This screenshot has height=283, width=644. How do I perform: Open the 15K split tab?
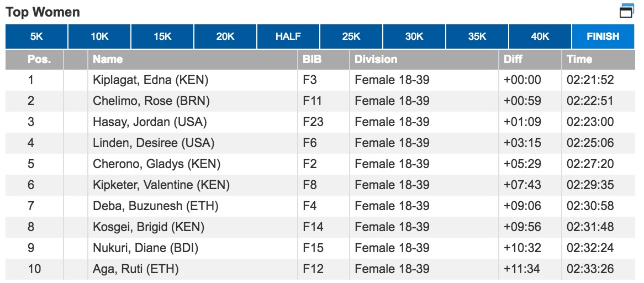[162, 37]
